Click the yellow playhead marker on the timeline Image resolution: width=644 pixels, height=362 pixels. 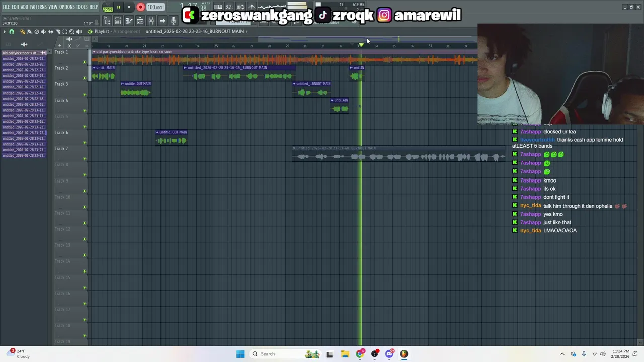pos(361,45)
